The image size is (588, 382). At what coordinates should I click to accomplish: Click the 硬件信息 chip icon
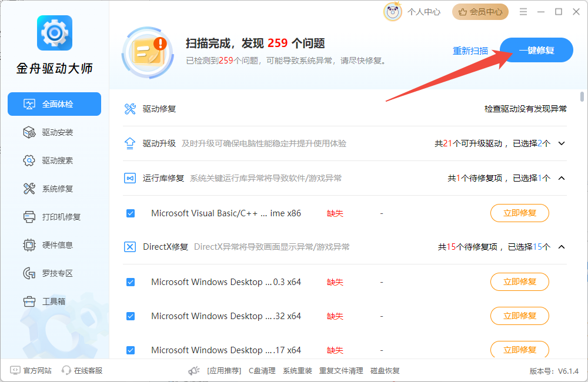coord(29,245)
